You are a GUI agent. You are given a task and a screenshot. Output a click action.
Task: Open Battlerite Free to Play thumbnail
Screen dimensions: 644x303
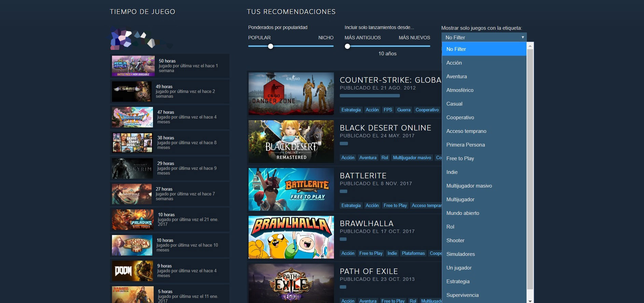click(x=291, y=189)
